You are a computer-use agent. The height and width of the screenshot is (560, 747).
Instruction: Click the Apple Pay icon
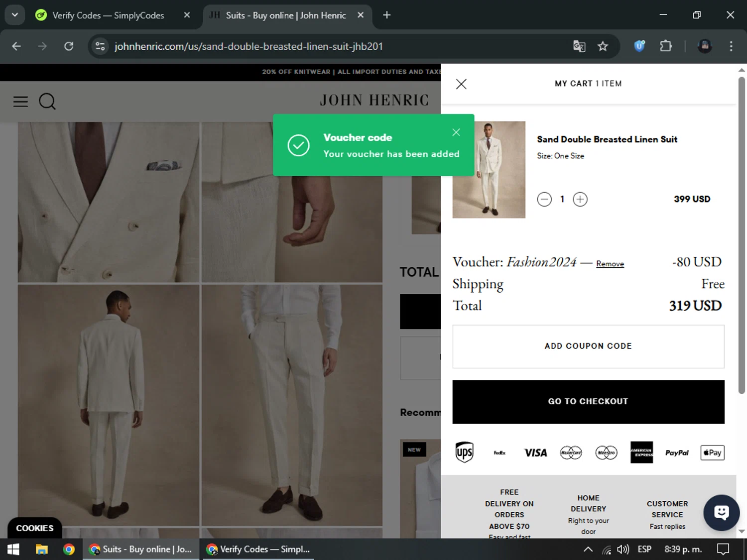click(x=712, y=452)
